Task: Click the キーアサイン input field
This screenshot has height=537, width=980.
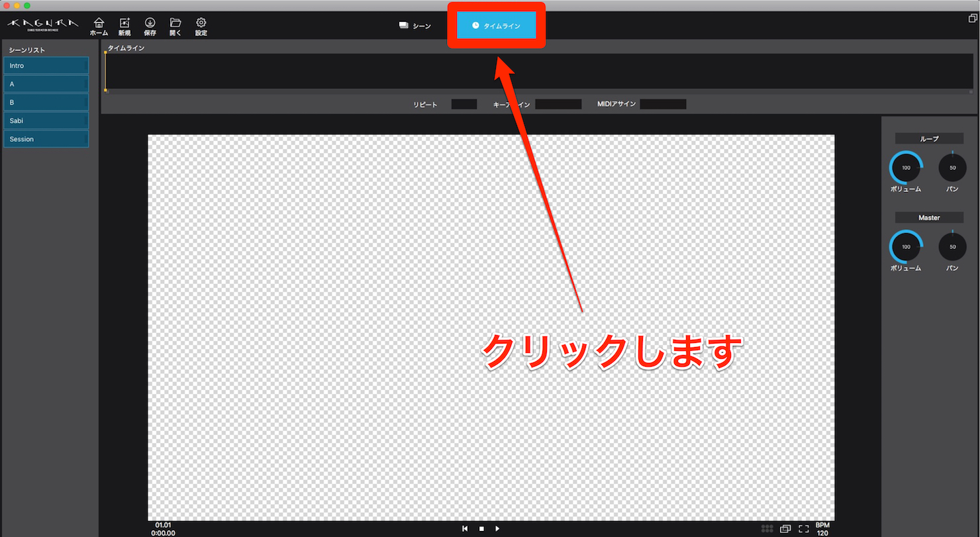Action: [558, 104]
